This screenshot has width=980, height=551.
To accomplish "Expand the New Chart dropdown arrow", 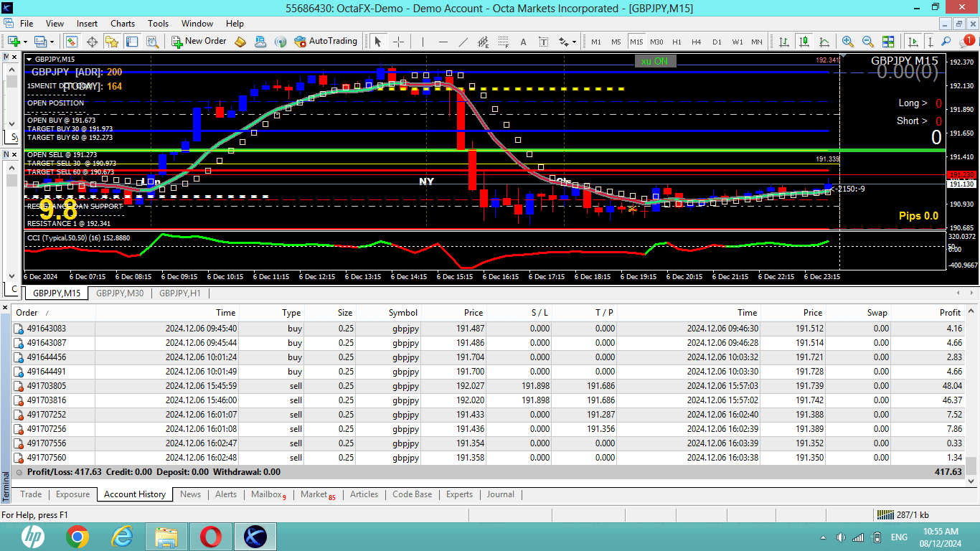I will (x=25, y=42).
